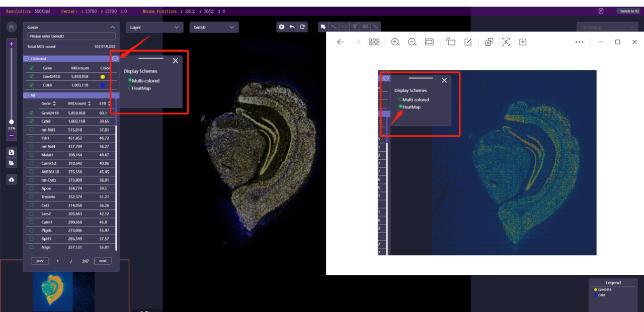Open the settings gear in top toolbar
Image resolution: width=644 pixels, height=312 pixels.
pos(281,27)
